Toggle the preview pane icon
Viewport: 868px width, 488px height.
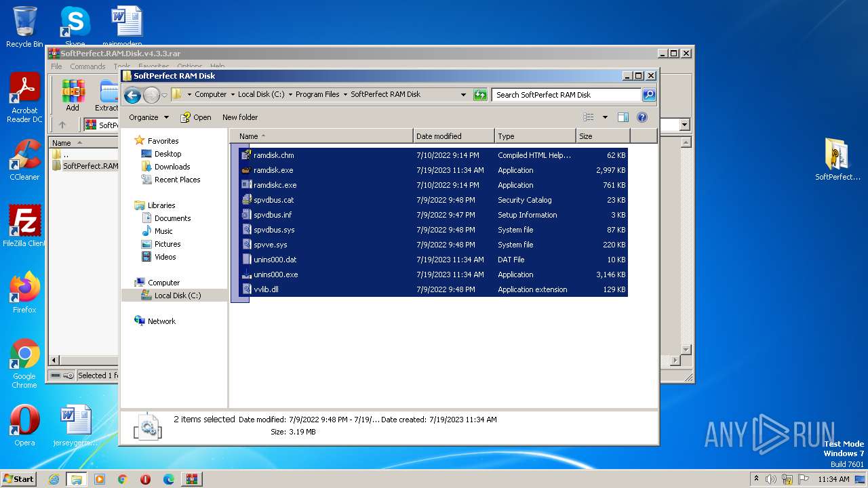tap(623, 117)
